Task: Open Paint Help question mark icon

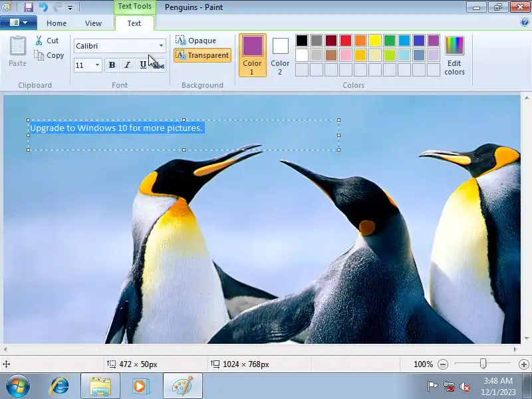Action: pyautogui.click(x=524, y=23)
